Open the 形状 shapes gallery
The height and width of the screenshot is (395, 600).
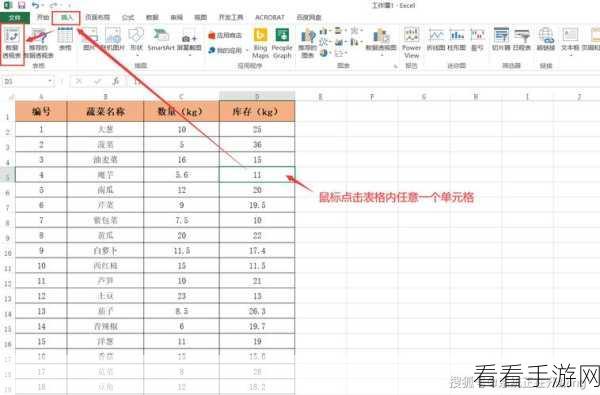click(136, 41)
